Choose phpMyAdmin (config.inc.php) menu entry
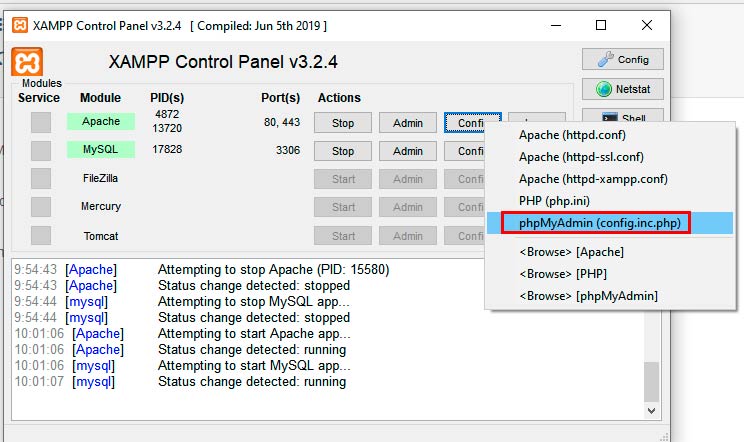The height and width of the screenshot is (442, 744). point(610,223)
